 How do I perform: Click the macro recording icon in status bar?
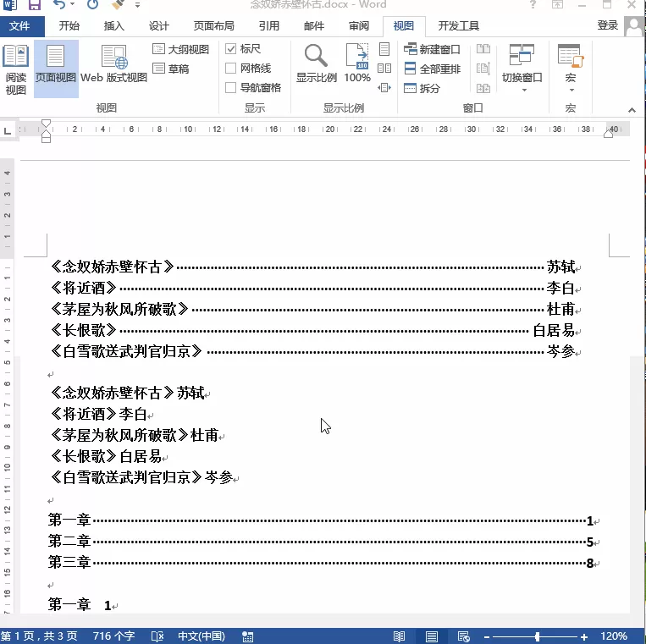247,636
